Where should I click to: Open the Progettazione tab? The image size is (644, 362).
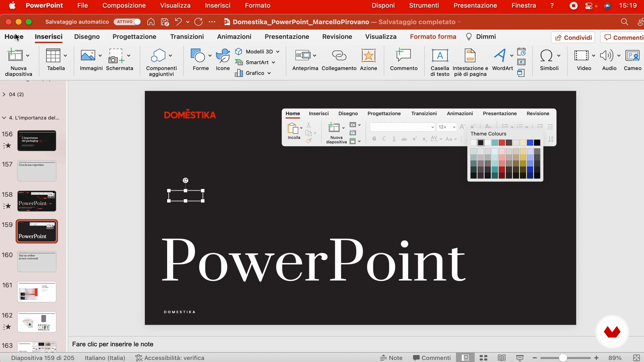(x=134, y=37)
